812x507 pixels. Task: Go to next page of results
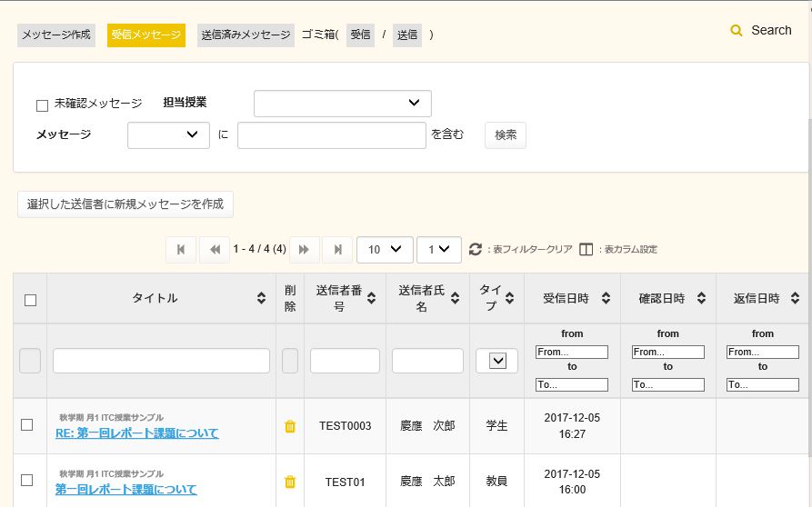click(x=305, y=250)
